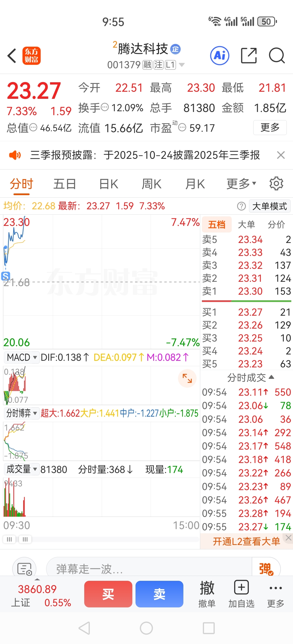The image size is (293, 644).
Task: Tap the volume bar chart area
Action: 101,497
